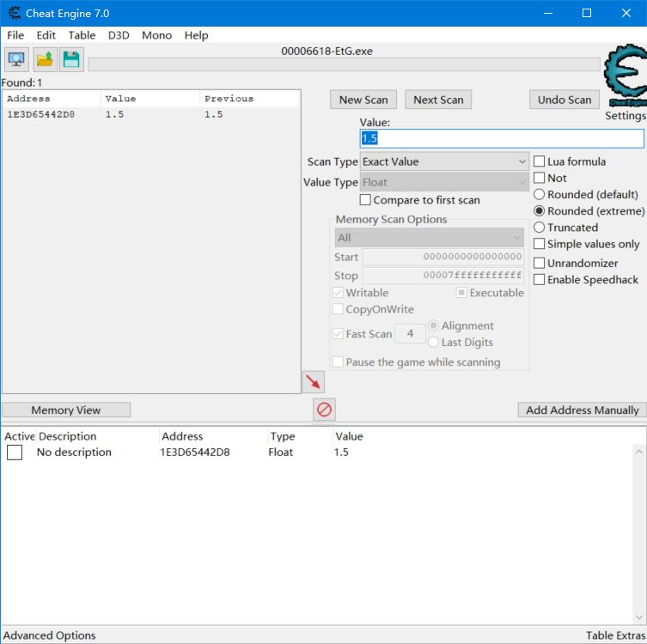The width and height of the screenshot is (647, 644).
Task: Toggle the Enable Speedhack checkbox
Action: point(540,279)
